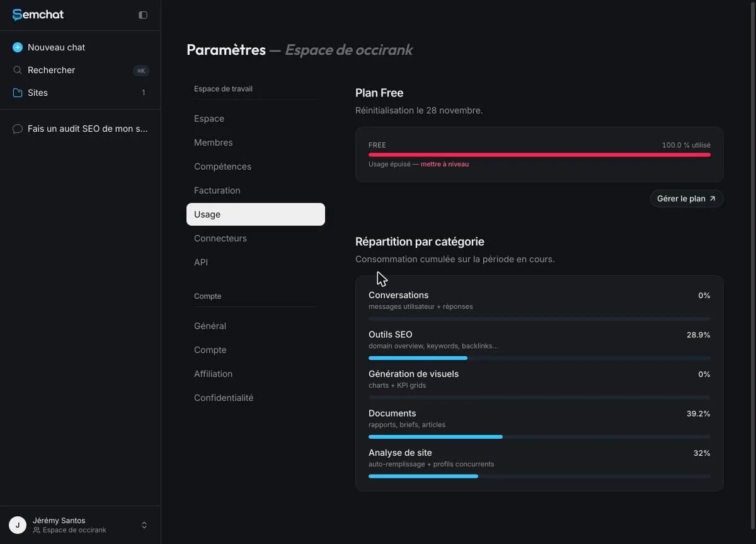Select the Usage settings tab
This screenshot has height=544, width=756.
[x=256, y=214]
